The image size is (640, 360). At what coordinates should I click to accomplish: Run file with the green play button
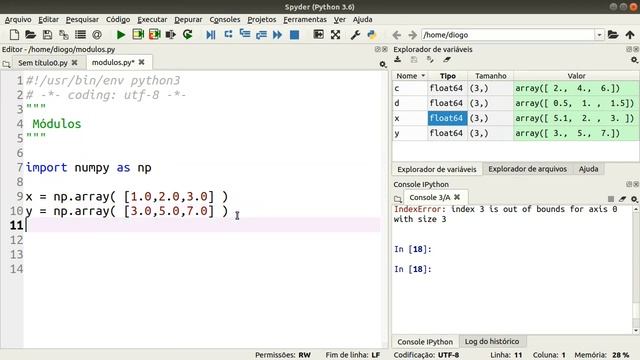click(121, 35)
